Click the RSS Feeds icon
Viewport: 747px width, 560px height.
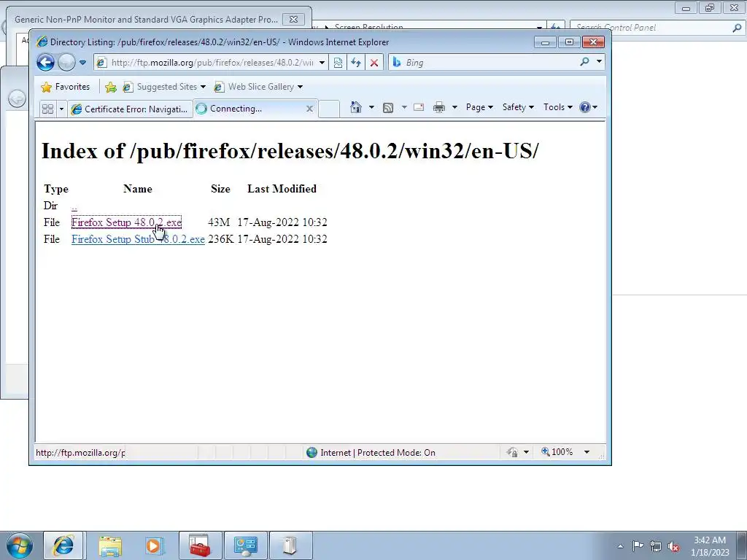388,108
